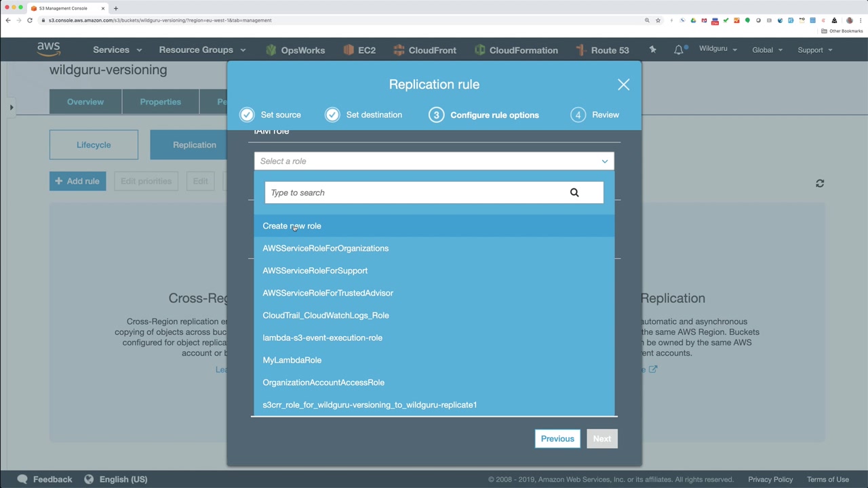The width and height of the screenshot is (868, 488).
Task: Click the blue grid extension icon
Action: pyautogui.click(x=812, y=20)
